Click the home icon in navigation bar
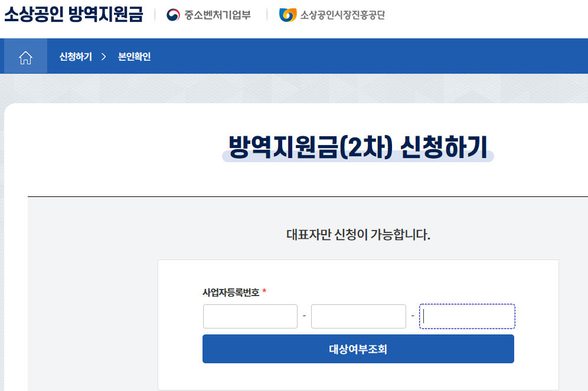Viewport: 588px width, 391px height. click(x=25, y=57)
